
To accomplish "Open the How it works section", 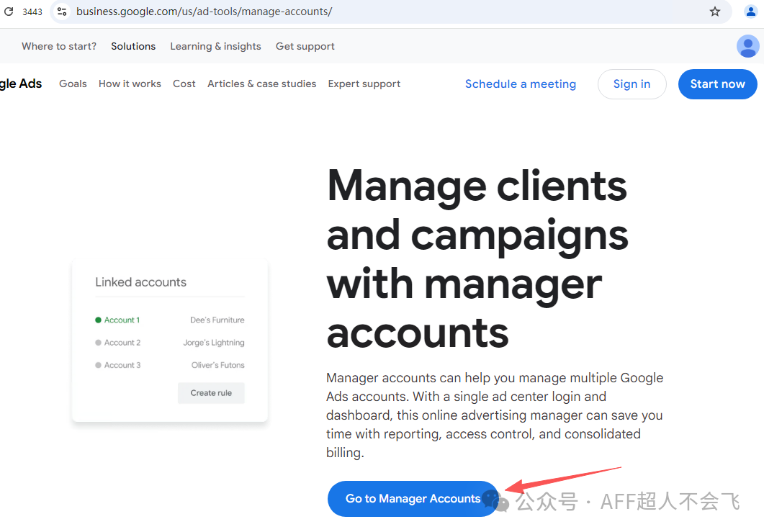I will (x=130, y=84).
